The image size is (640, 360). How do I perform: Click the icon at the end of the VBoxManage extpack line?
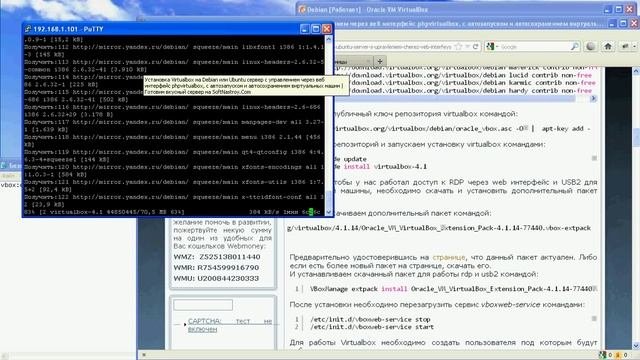tap(595, 289)
